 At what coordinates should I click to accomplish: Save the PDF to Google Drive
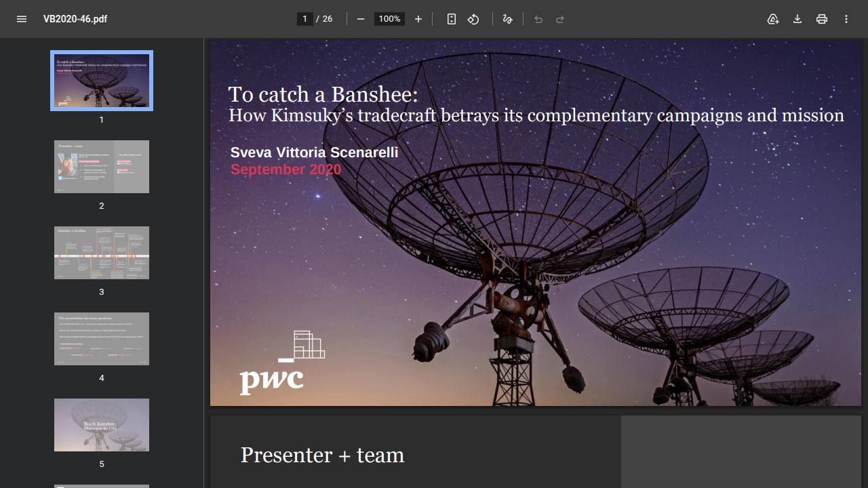(773, 19)
